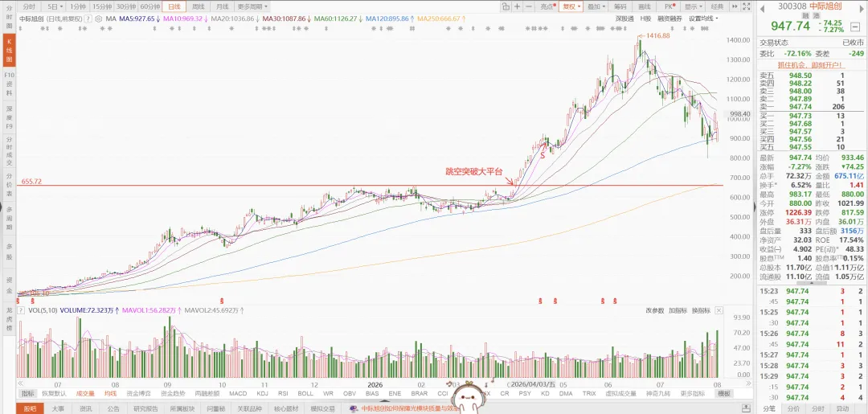The width and height of the screenshot is (868, 414).
Task: Click the question mark help icon beside the stock name
Action: 88,18
